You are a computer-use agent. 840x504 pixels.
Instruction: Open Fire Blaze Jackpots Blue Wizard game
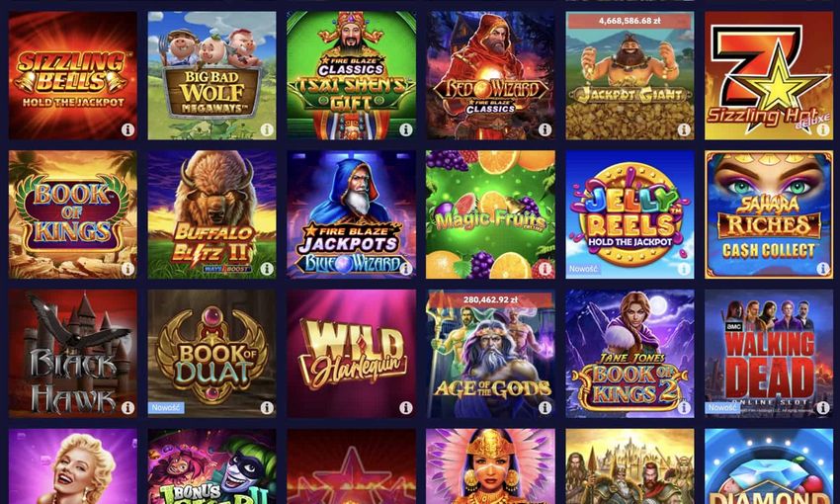click(x=352, y=214)
